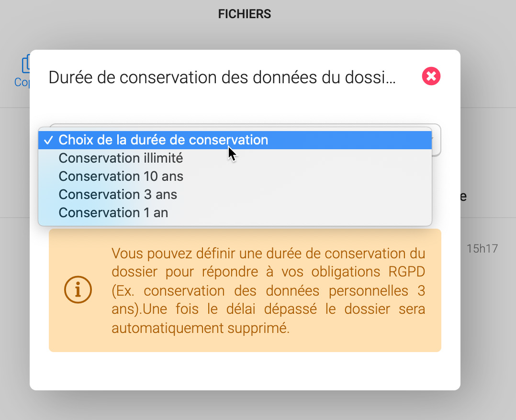Click the blue Copy icon behind the dialog
516x420 pixels.
pyautogui.click(x=25, y=65)
